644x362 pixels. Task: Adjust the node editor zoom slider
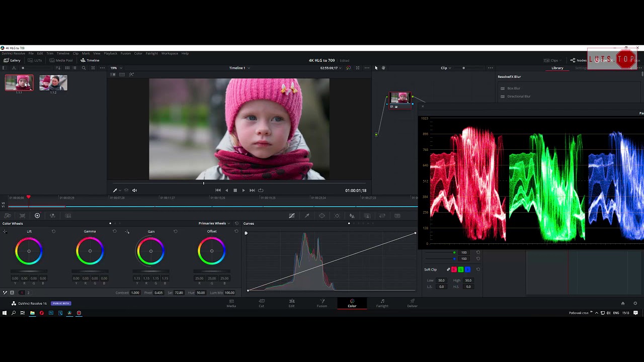coord(463,68)
